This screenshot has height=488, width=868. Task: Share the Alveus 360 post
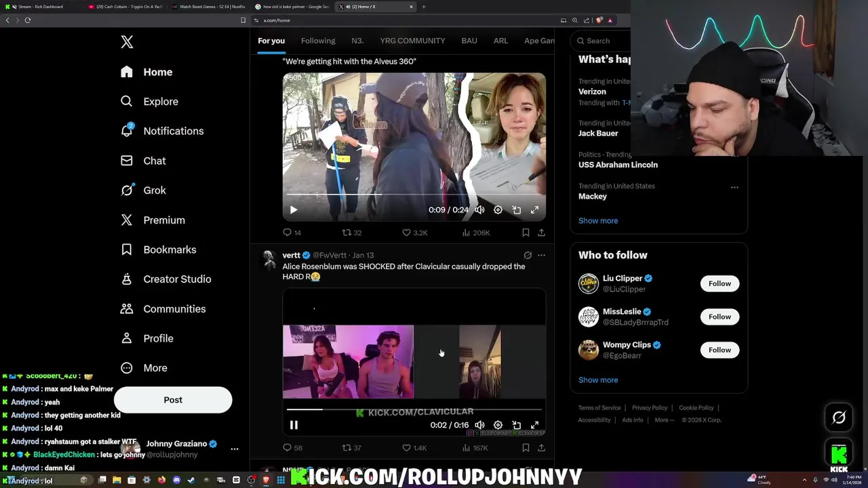(x=541, y=232)
